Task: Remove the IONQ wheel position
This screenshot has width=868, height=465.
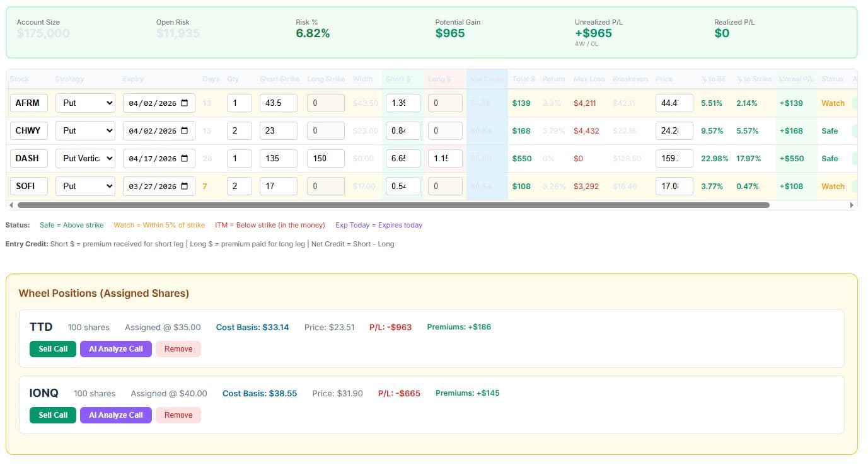Action: 178,415
